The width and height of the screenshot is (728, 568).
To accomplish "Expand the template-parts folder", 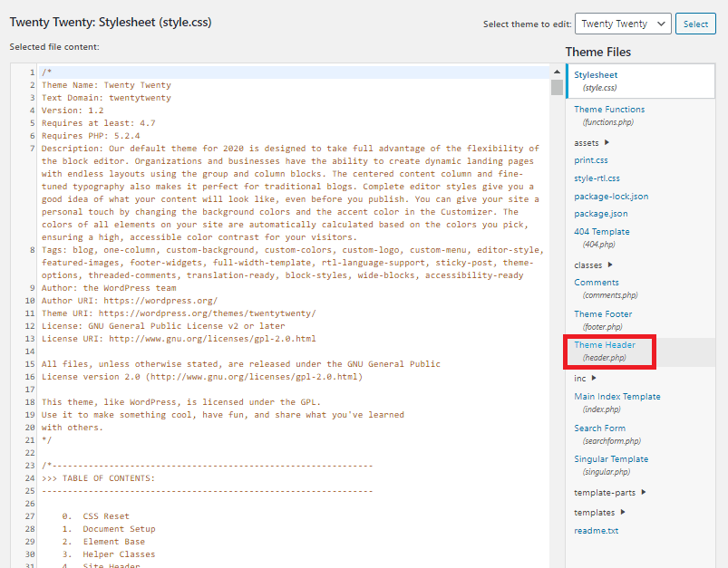I will coord(609,493).
